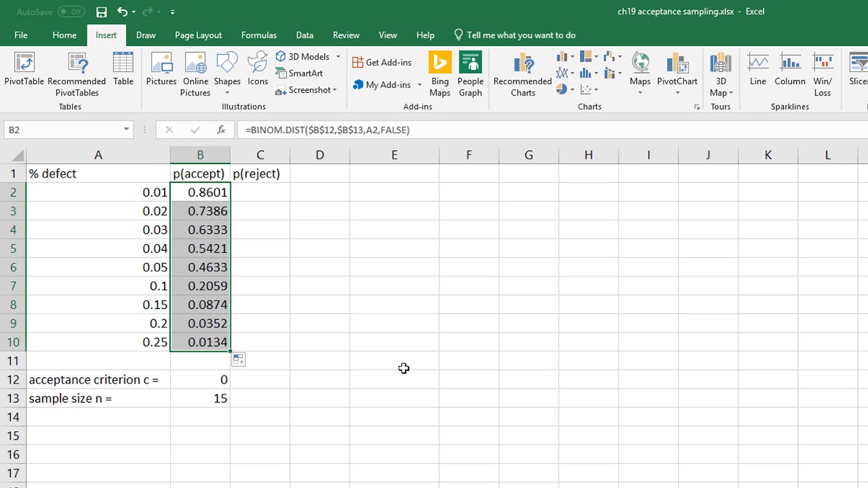Insert a Line sparkline

[x=757, y=70]
